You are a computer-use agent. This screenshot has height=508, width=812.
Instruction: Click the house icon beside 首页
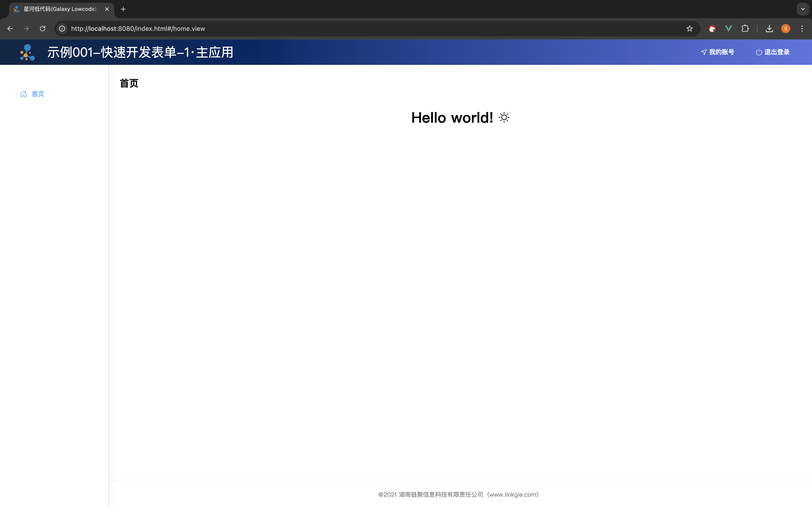click(x=24, y=94)
